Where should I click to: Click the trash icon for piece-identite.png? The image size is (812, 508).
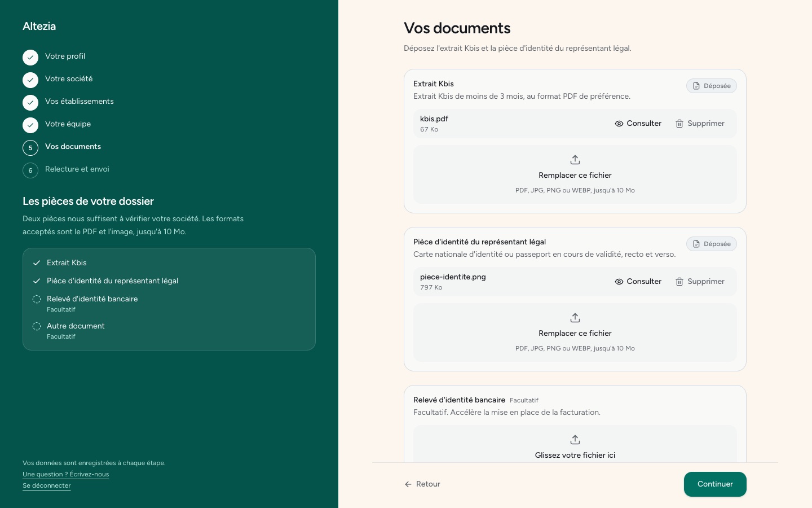(x=679, y=282)
